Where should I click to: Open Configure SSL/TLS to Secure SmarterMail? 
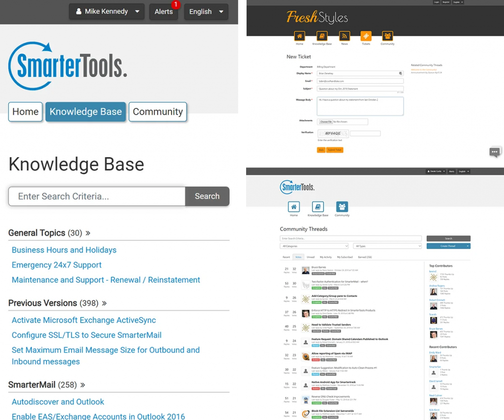click(87, 335)
